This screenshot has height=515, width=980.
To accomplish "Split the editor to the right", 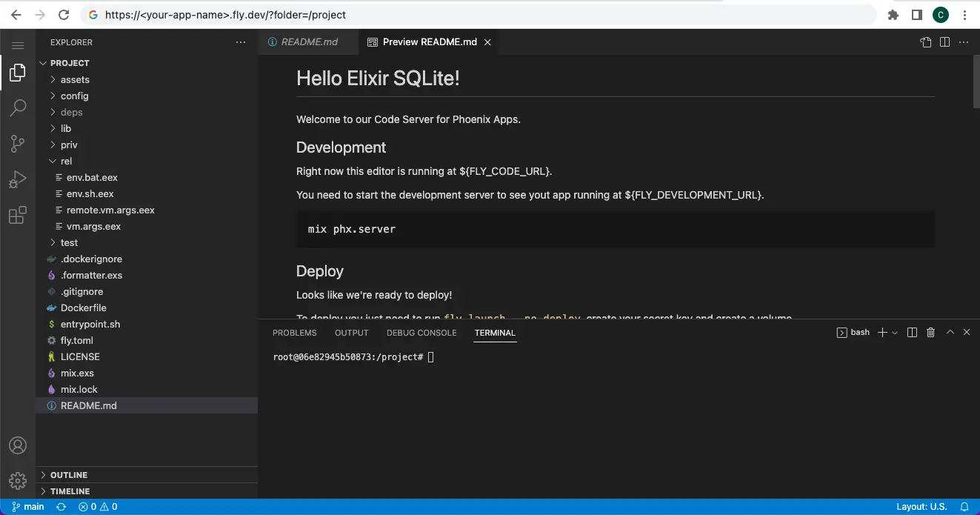I will click(x=944, y=42).
